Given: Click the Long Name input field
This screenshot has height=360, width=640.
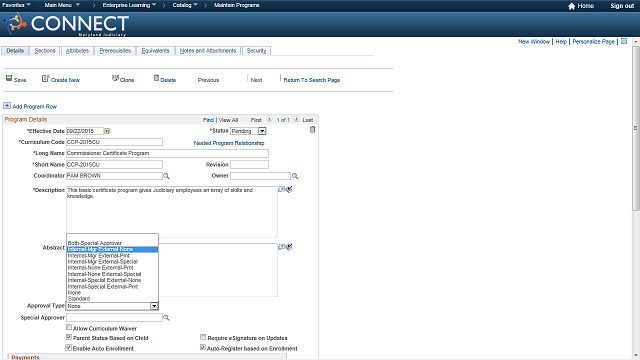Looking at the screenshot, I should [x=167, y=153].
